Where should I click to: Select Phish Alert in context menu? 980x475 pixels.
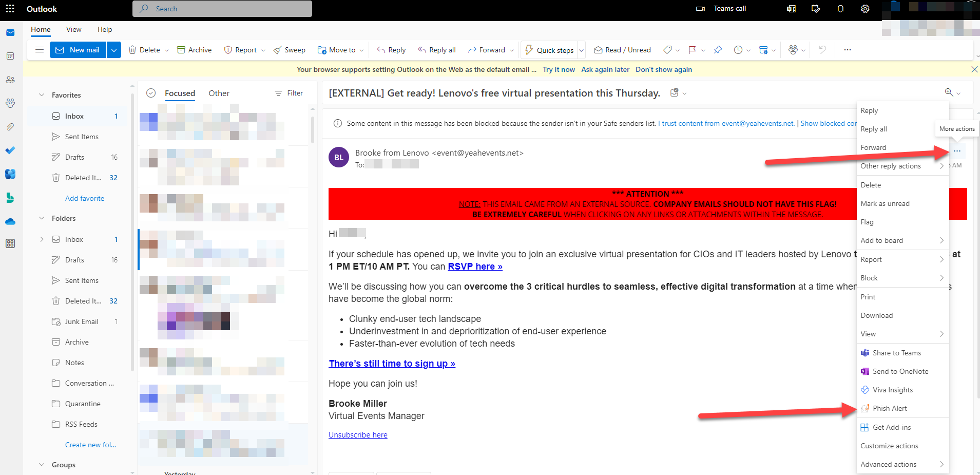pyautogui.click(x=902, y=408)
